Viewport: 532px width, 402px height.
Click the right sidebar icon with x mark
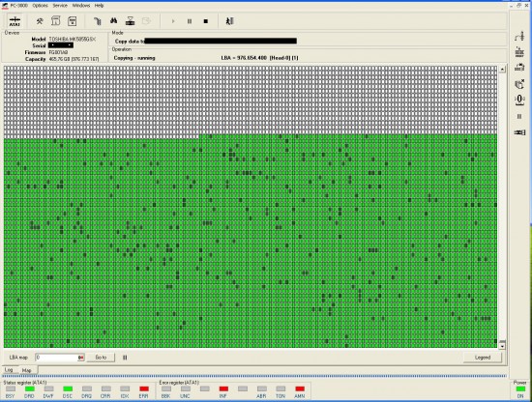(x=519, y=84)
